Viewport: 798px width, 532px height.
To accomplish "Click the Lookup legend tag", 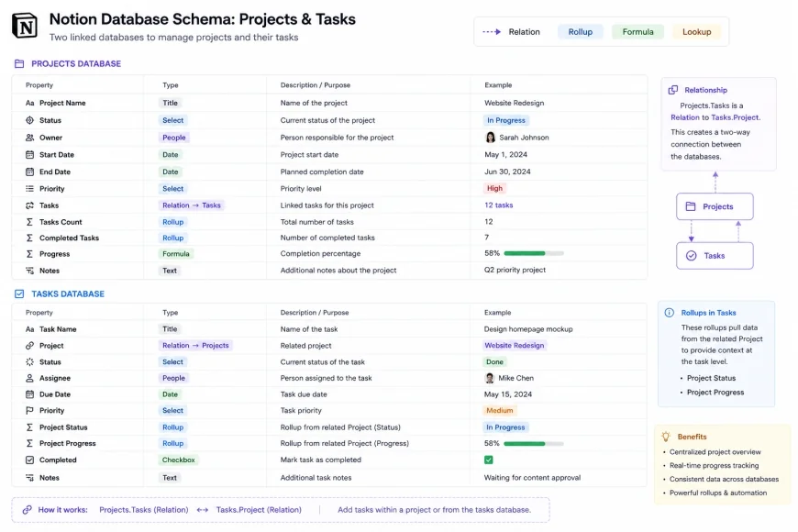I will [x=697, y=31].
